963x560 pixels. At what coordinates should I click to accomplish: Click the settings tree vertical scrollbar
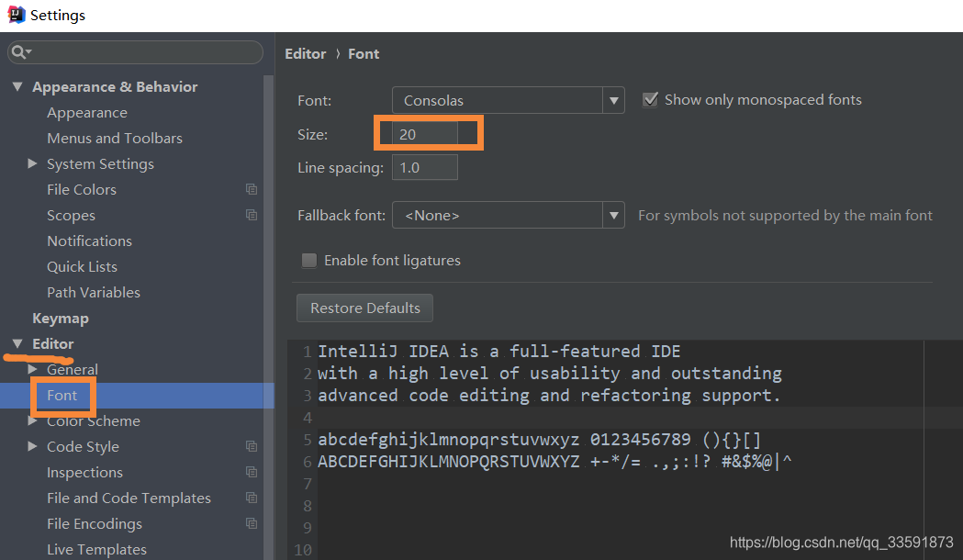coord(268,318)
